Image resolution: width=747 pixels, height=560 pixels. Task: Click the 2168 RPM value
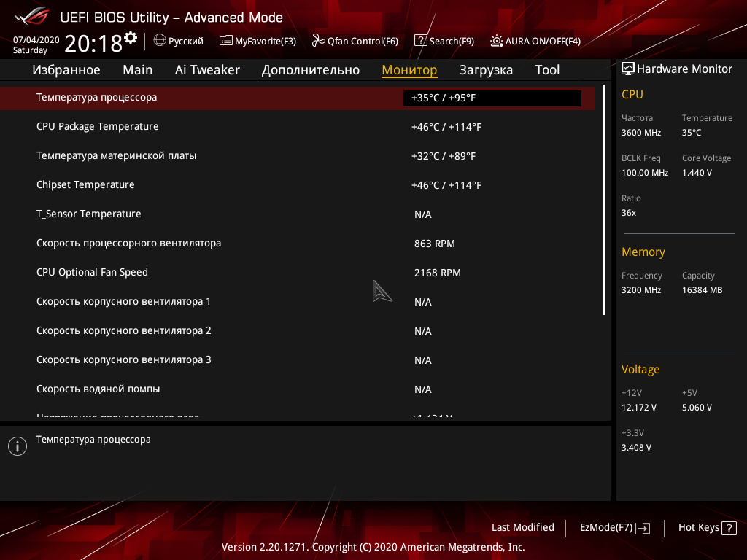pos(438,273)
